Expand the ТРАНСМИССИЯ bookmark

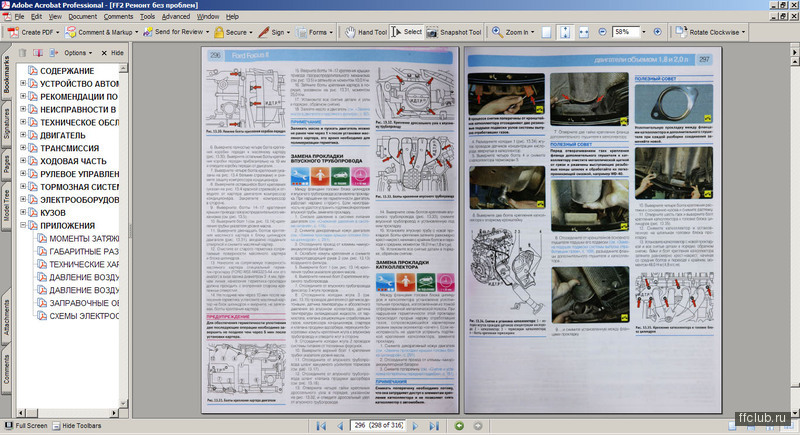[23, 147]
